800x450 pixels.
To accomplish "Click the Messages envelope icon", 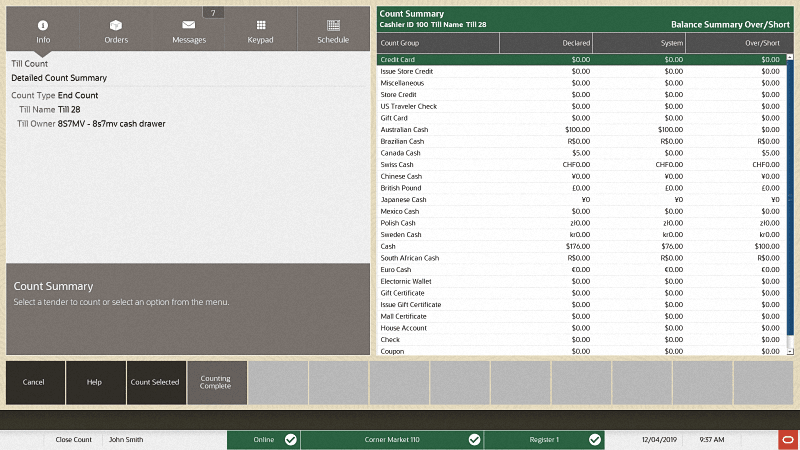I will [x=189, y=24].
